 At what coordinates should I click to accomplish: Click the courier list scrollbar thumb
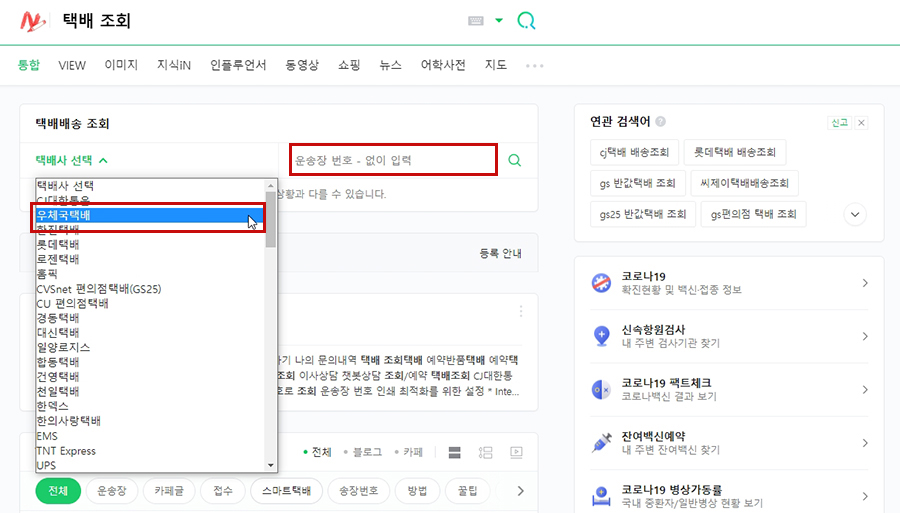click(x=270, y=220)
